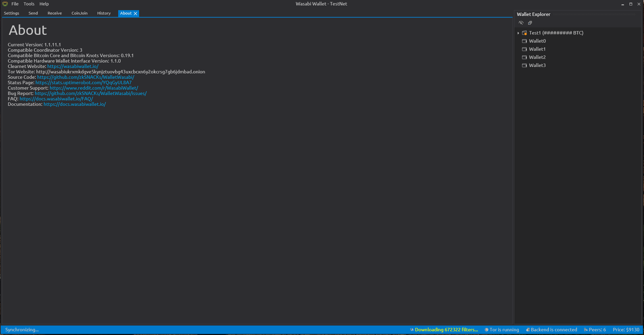This screenshot has width=644, height=335.
Task: Click 'Current Version: 1.1.11.1' text
Action: (x=34, y=45)
